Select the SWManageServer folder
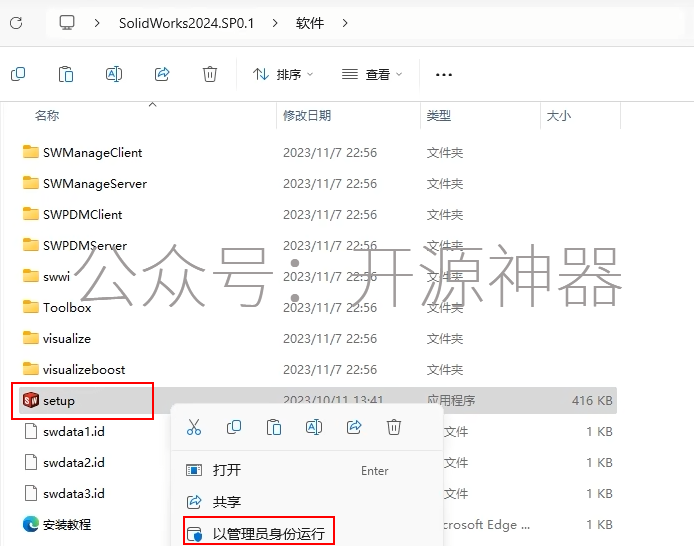Screen dimensions: 694x546 pos(95,184)
